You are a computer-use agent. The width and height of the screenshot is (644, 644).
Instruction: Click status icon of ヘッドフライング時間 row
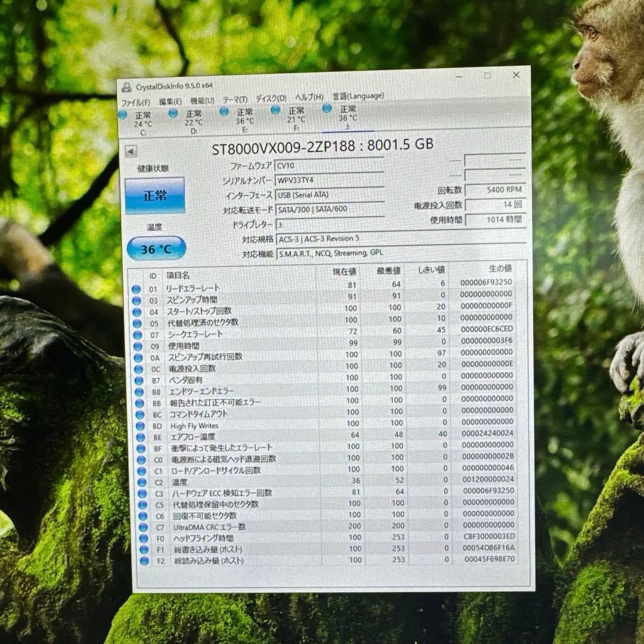tap(144, 538)
